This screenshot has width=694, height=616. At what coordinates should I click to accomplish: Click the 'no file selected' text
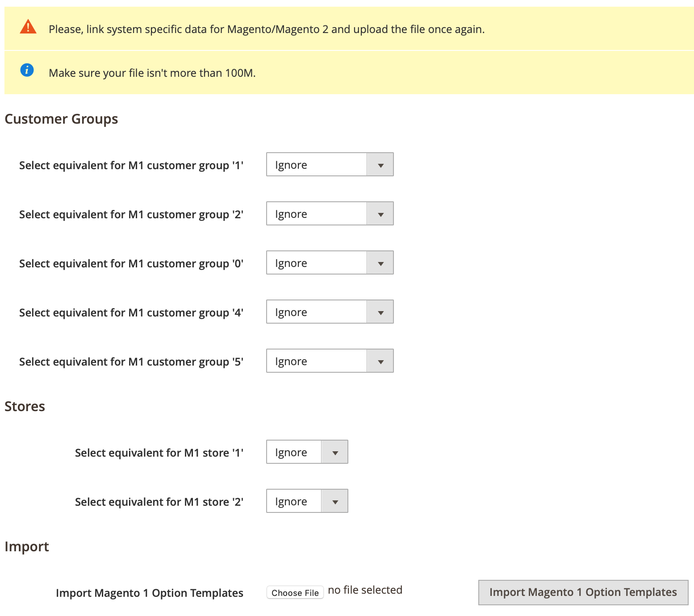365,590
